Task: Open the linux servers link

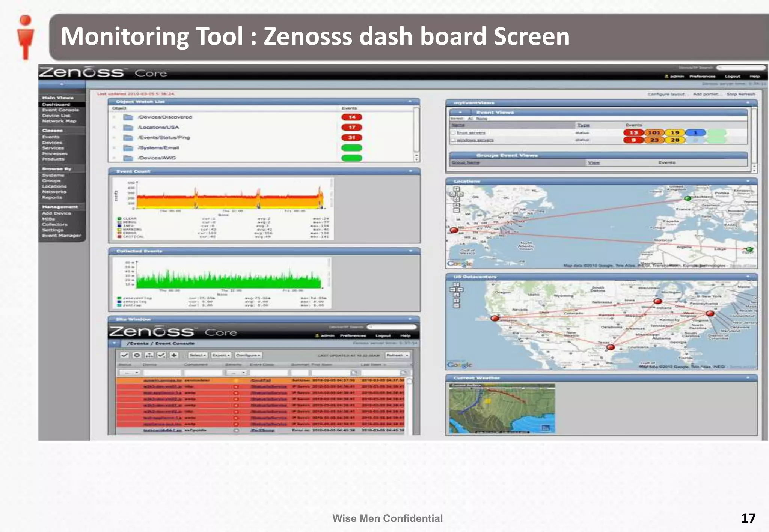Action: (471, 132)
